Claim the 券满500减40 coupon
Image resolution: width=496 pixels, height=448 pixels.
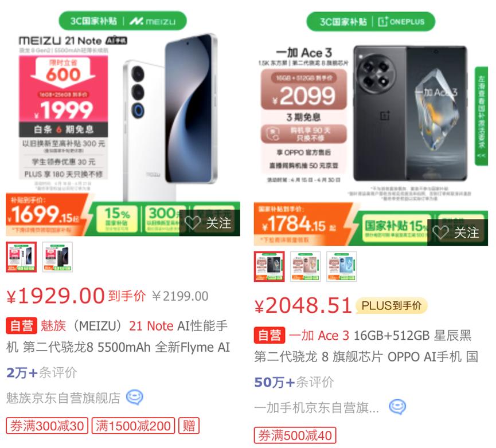(295, 435)
